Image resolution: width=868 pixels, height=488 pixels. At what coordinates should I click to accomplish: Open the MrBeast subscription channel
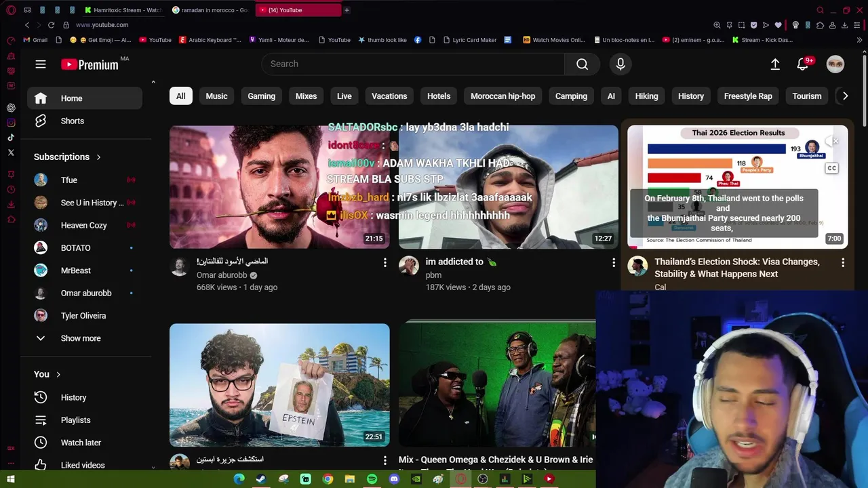[x=85, y=270]
